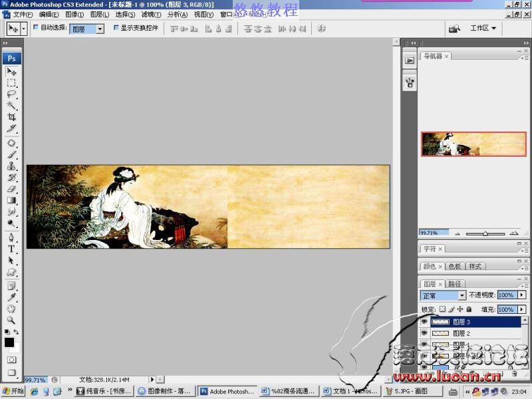
Task: Select the Horizontal Type tool
Action: tap(11, 249)
